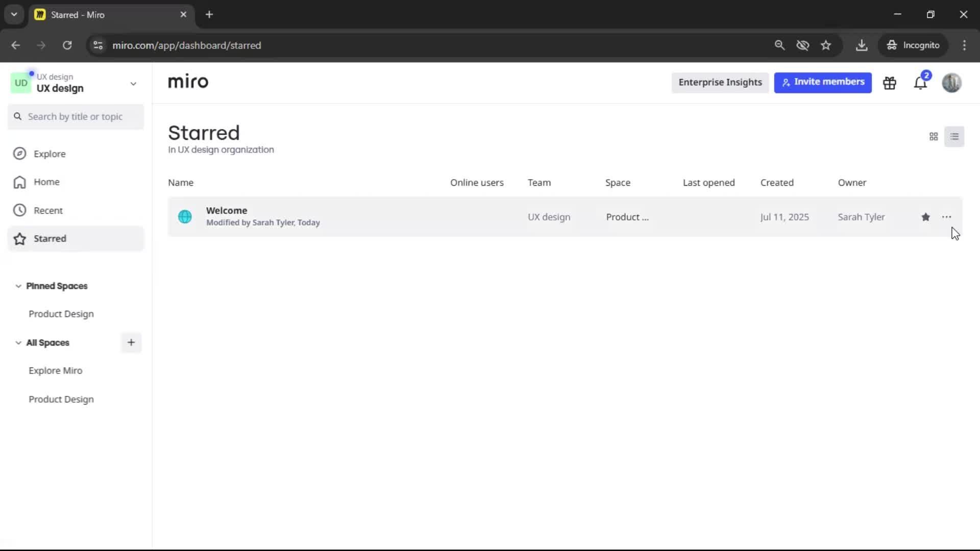
Task: Open browser downloads
Action: coord(862,45)
